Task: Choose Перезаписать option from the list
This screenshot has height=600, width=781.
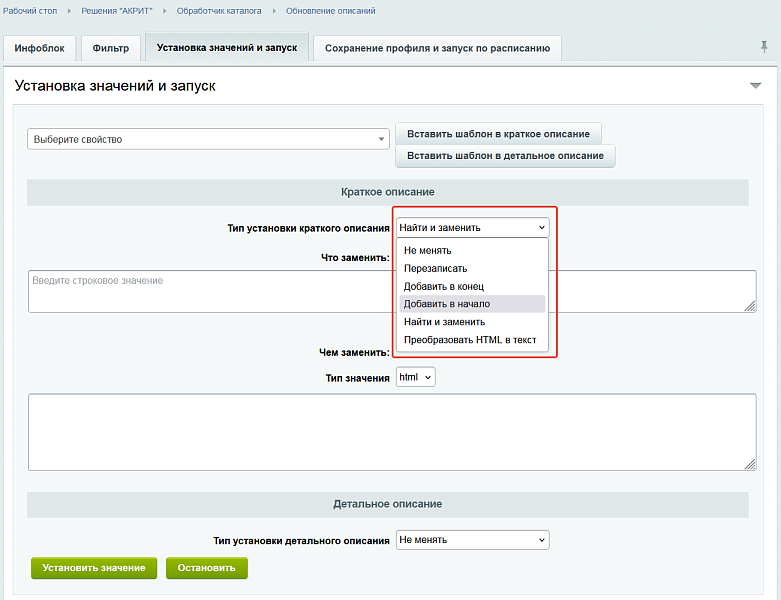Action: pos(435,268)
